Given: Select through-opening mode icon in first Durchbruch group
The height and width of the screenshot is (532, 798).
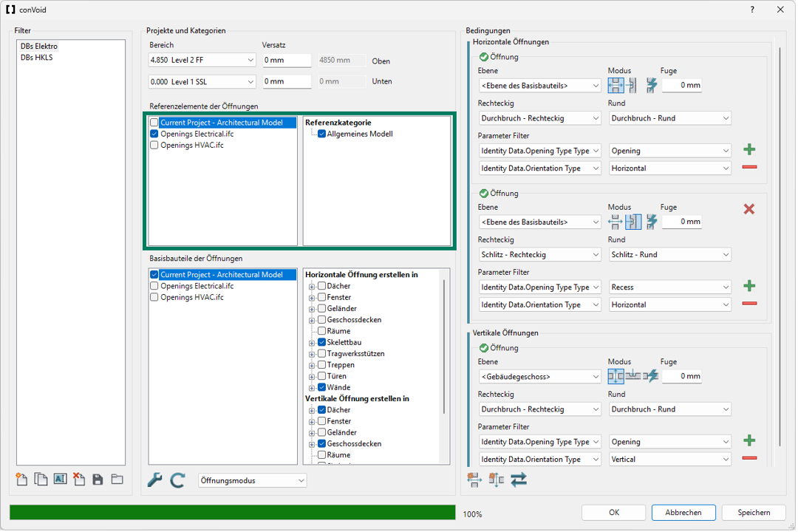Looking at the screenshot, I should (615, 85).
